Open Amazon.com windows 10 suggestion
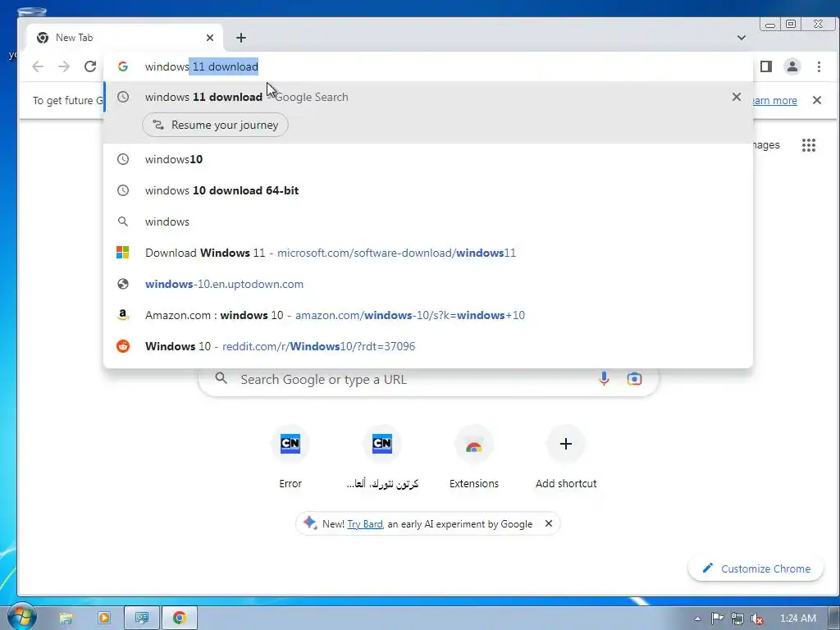 (428, 315)
